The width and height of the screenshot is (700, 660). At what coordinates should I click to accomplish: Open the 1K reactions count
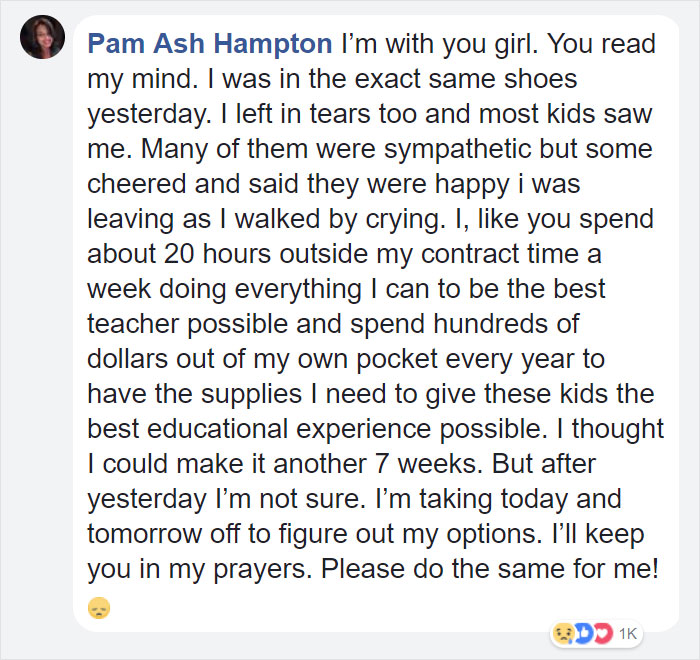click(628, 634)
